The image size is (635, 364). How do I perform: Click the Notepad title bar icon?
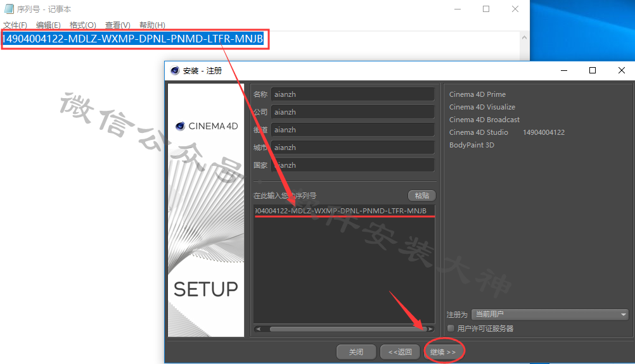click(9, 9)
